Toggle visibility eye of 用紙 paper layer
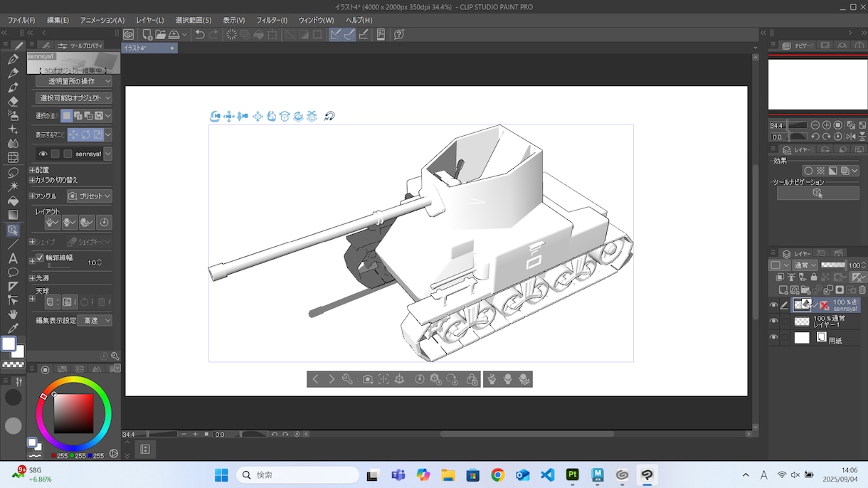This screenshot has height=488, width=868. coord(773,338)
